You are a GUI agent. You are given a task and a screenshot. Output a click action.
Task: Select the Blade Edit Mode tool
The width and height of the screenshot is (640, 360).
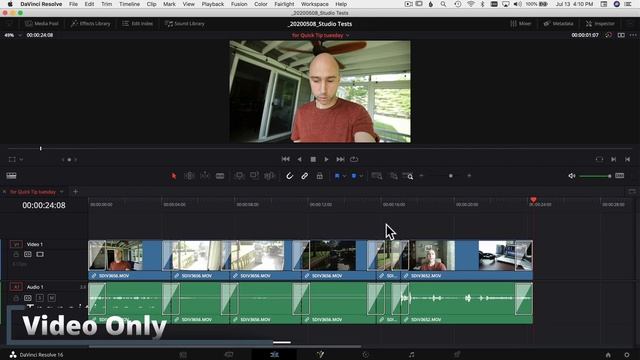coord(220,176)
